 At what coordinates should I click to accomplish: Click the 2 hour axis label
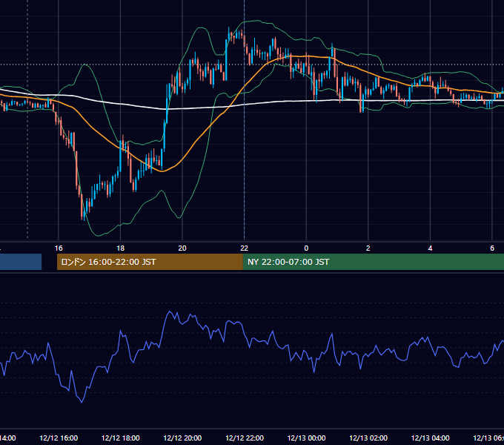(368, 248)
